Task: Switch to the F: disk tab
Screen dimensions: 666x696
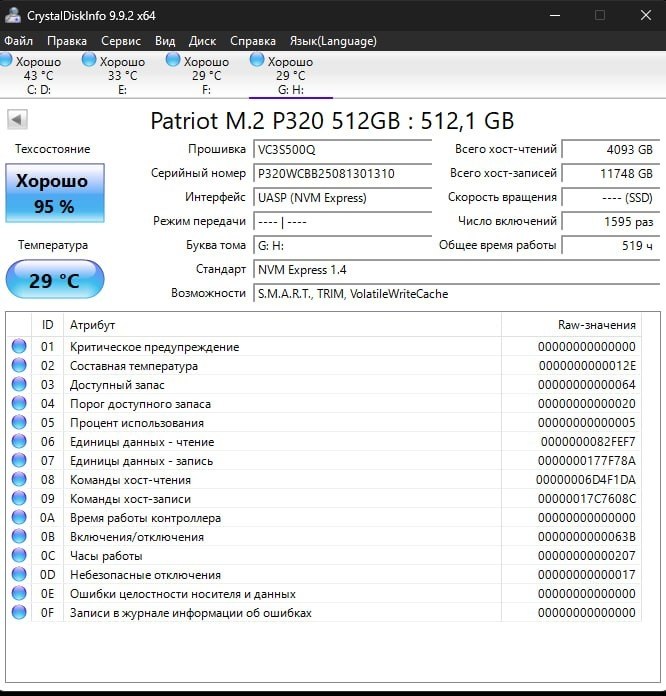Action: [206, 75]
